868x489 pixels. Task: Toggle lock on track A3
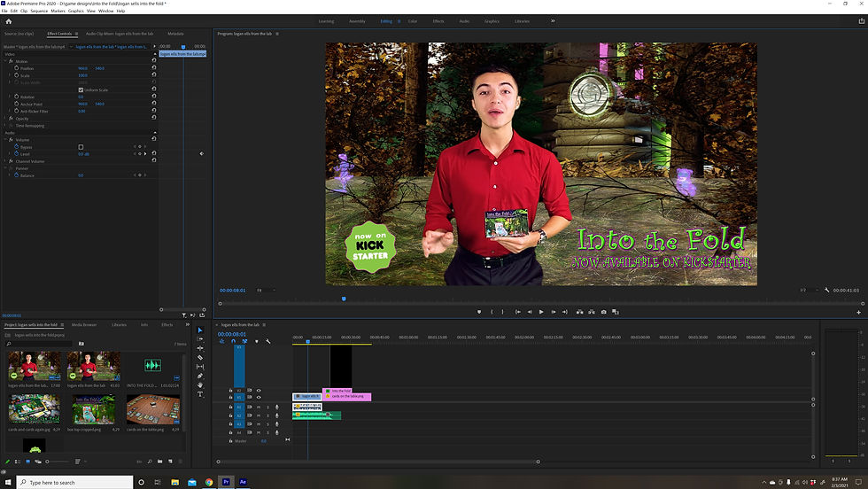point(231,424)
